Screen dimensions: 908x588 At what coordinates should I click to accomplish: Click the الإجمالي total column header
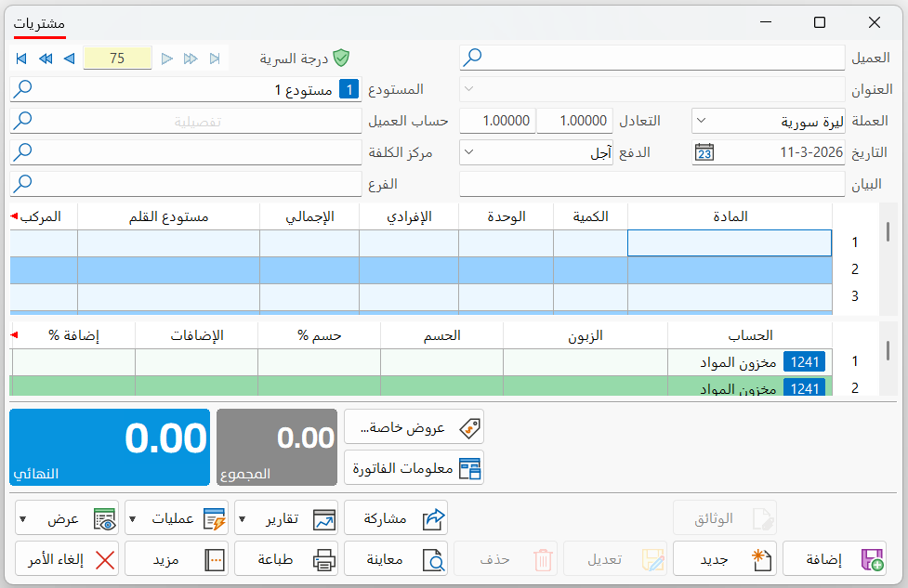309,216
